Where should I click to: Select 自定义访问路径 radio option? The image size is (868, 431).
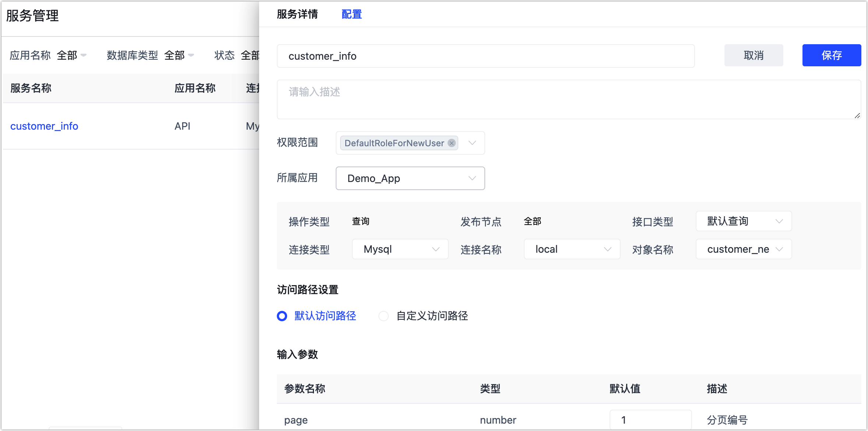click(x=384, y=316)
